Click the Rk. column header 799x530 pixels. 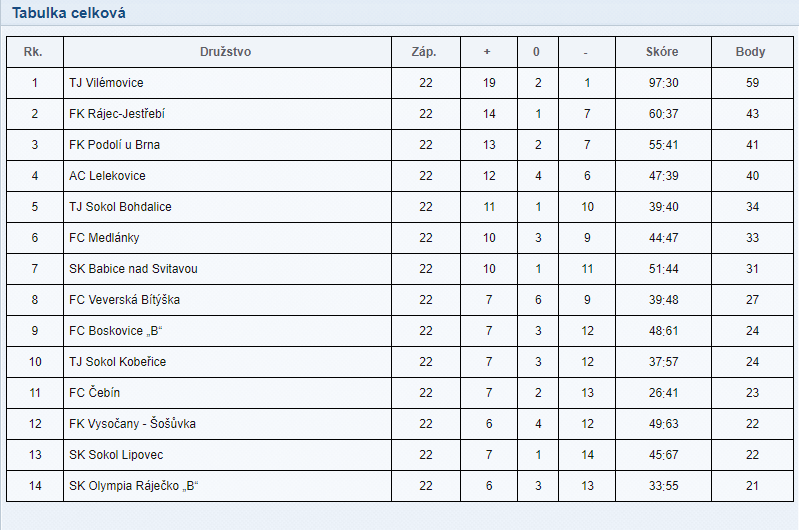click(33, 52)
